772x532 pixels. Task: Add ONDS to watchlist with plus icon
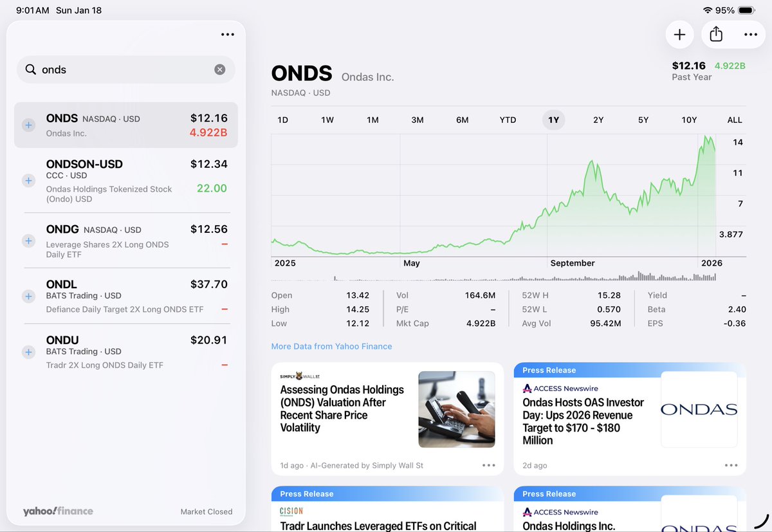pyautogui.click(x=28, y=125)
